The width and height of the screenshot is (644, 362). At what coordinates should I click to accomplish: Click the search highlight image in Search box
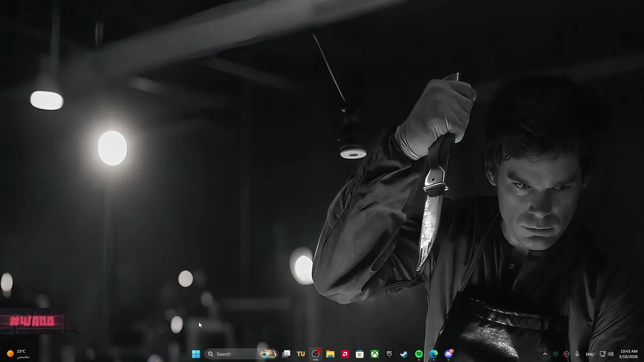point(268,354)
